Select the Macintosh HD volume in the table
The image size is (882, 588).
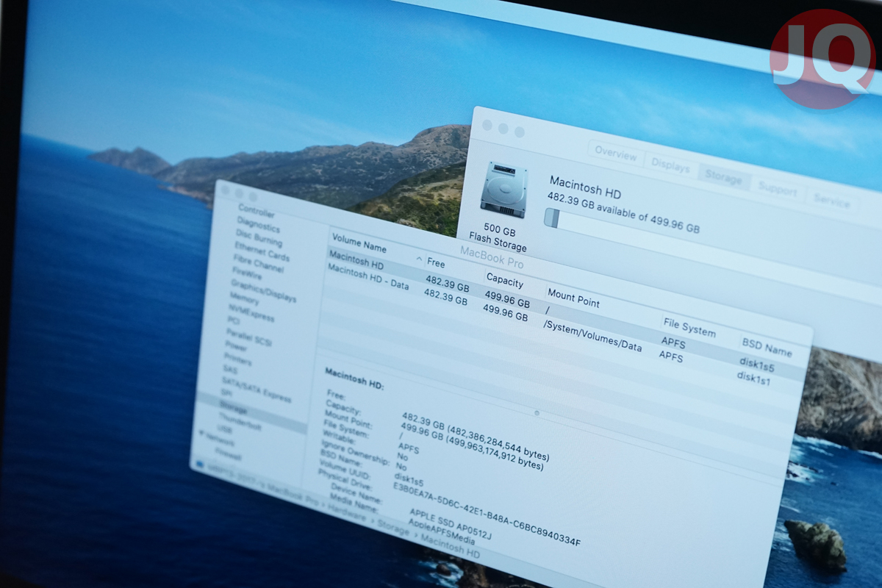[356, 259]
